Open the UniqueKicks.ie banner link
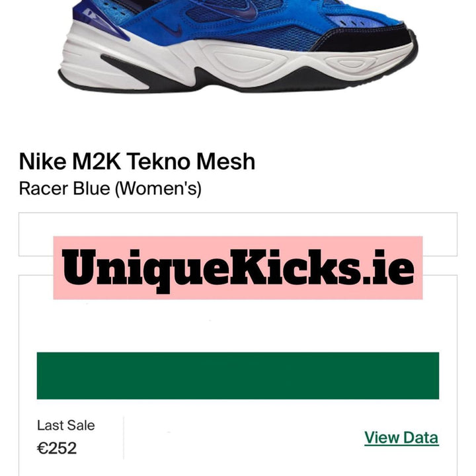This screenshot has height=476, width=476. click(x=238, y=268)
